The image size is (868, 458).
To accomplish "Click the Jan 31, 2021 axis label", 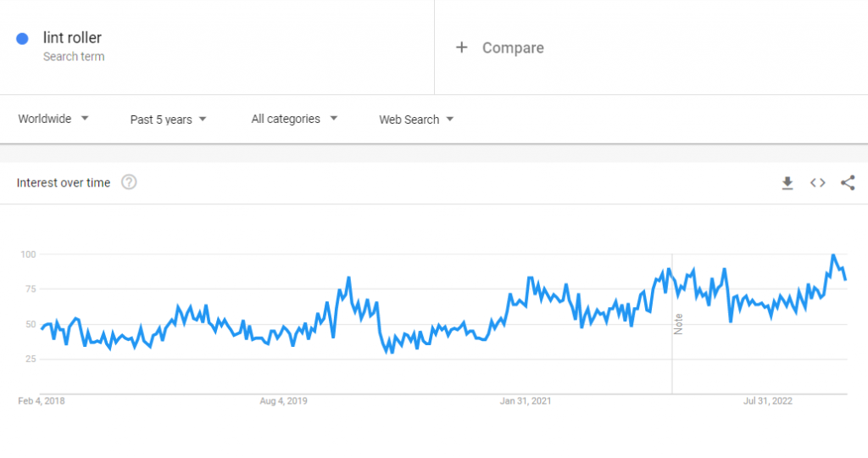I will [526, 401].
